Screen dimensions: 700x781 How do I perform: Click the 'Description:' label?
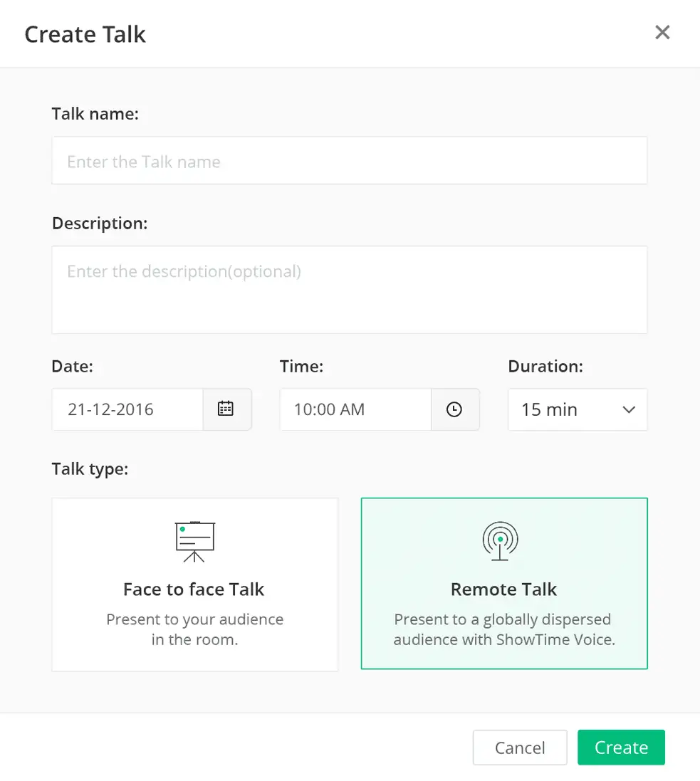tap(100, 224)
